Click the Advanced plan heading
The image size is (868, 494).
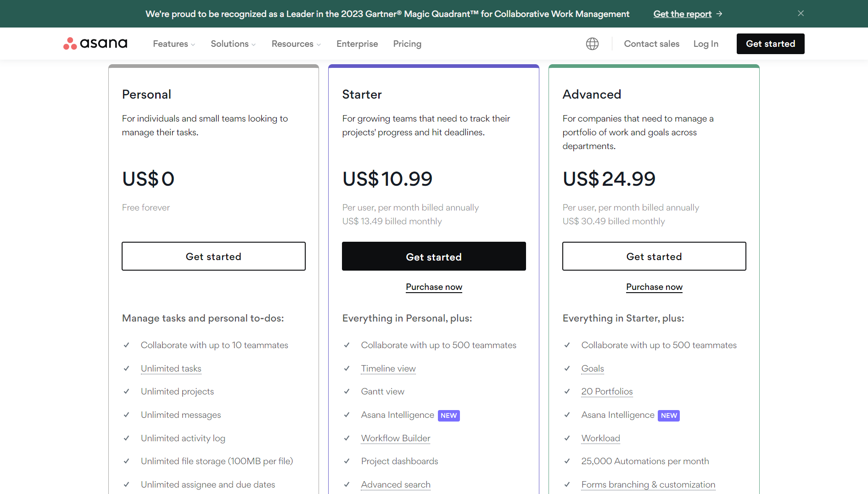point(592,94)
